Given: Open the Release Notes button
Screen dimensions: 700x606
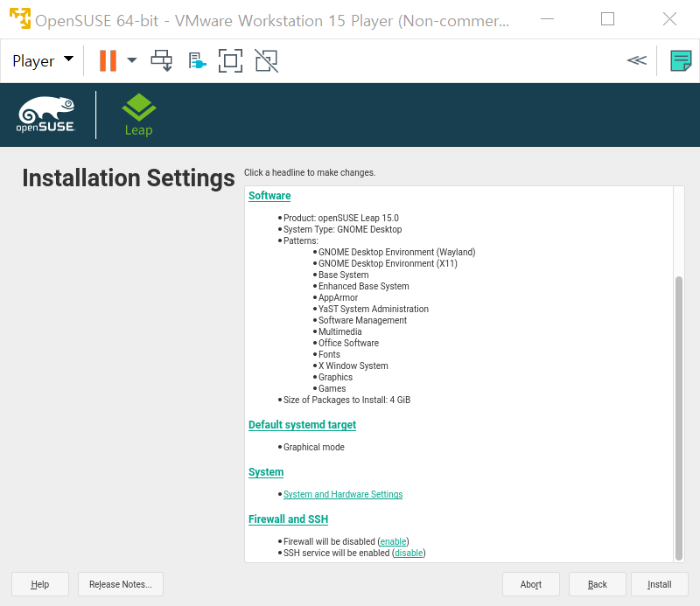Looking at the screenshot, I should 121,584.
